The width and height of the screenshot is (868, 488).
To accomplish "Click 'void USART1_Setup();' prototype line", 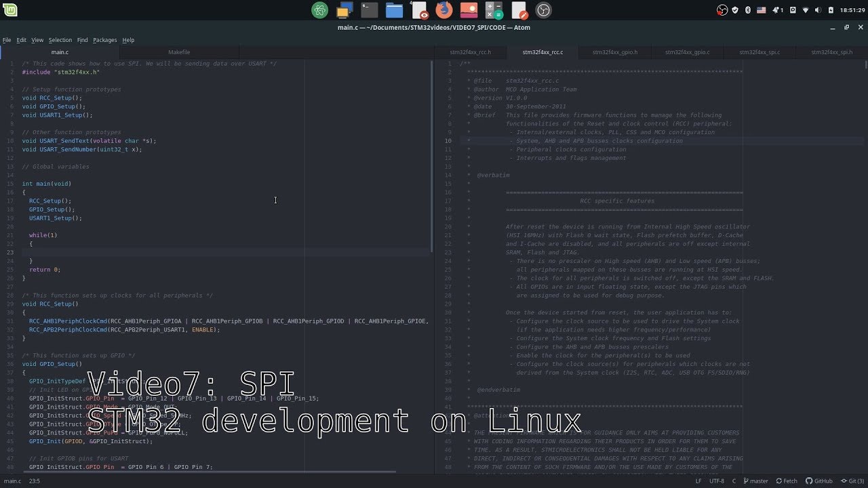I will (57, 115).
